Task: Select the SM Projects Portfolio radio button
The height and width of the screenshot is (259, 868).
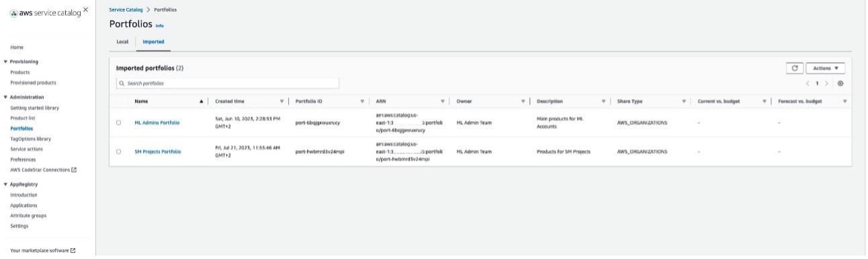Action: coord(119,151)
